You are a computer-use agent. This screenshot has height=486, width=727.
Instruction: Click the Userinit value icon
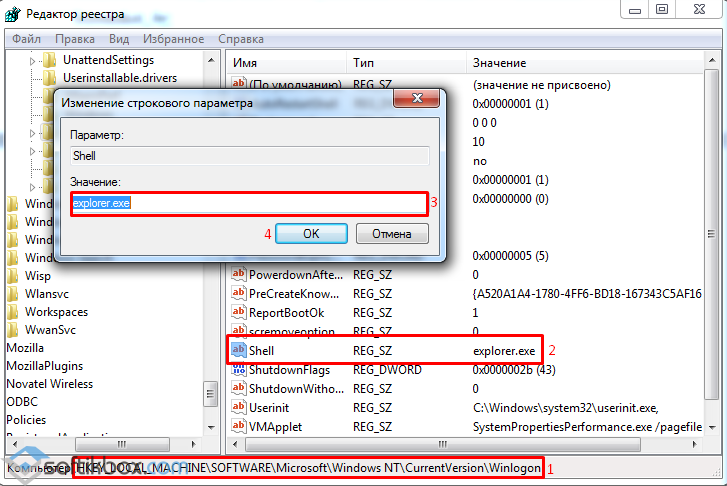(x=240, y=408)
